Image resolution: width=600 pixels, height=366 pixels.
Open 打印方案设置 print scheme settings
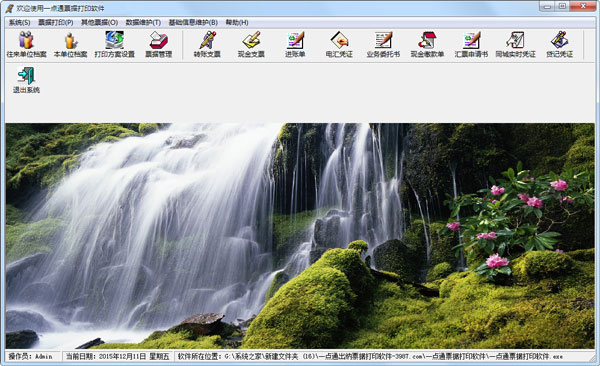pos(114,45)
